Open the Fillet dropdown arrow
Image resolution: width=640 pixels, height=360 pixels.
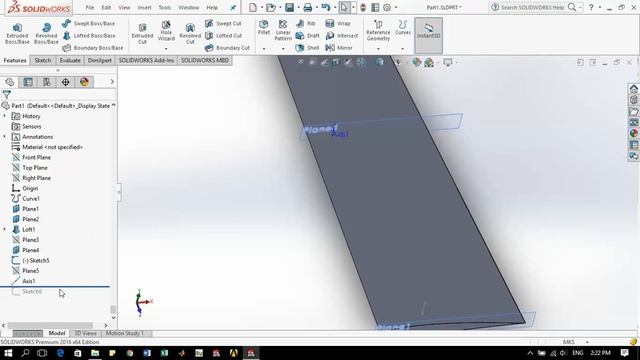[264, 49]
